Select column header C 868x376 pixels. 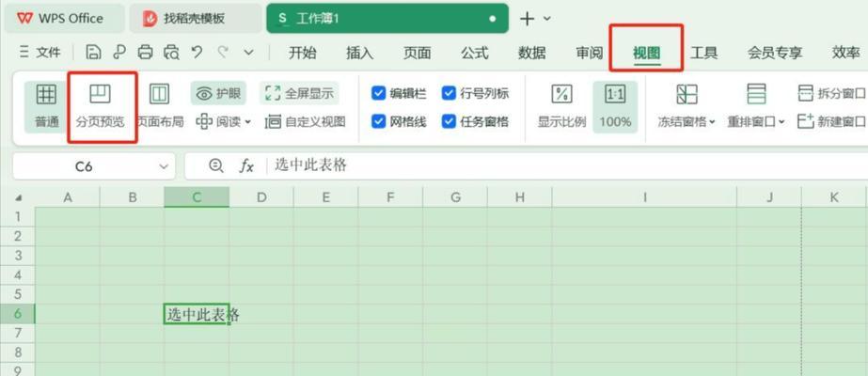[x=197, y=197]
